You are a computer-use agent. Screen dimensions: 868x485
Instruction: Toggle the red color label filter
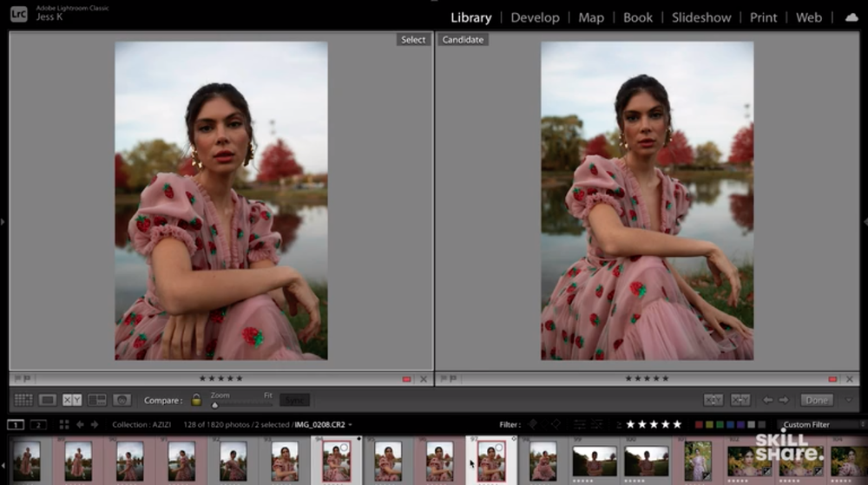[x=699, y=424]
